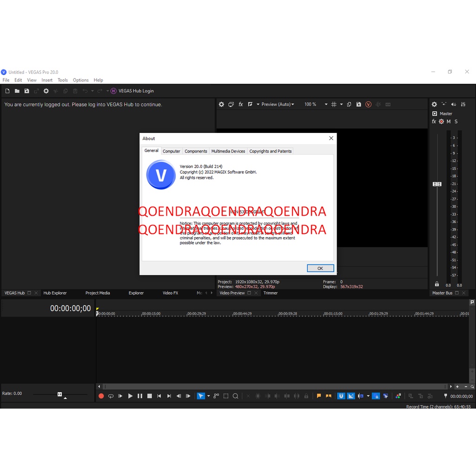Image resolution: width=476 pixels, height=476 pixels.
Task: Select the Normal Edit arrow tool
Action: tap(200, 396)
